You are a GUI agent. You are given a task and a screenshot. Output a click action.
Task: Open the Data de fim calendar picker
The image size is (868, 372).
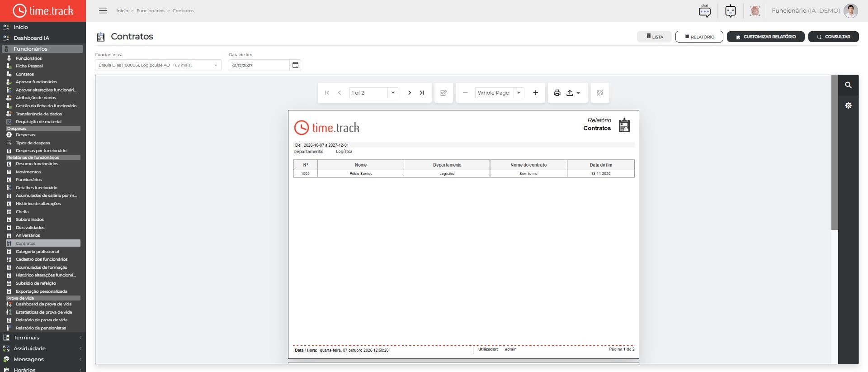[295, 65]
